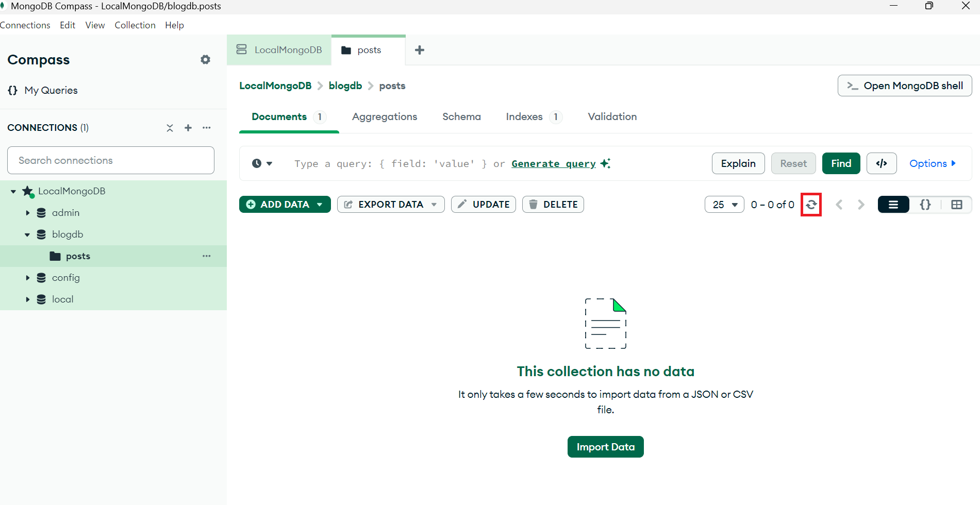Switch to LocalMongoDB workspace tab
Viewport: 980px width, 505px height.
coord(279,50)
